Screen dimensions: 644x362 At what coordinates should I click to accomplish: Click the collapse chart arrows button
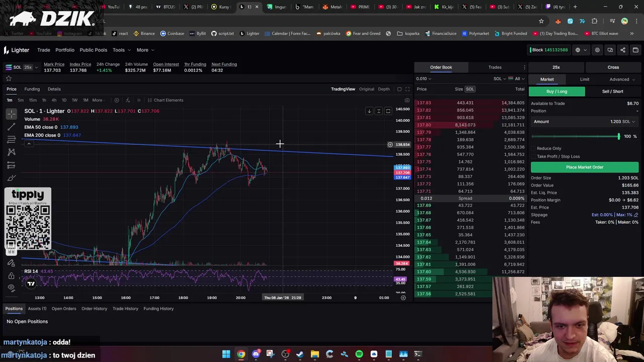[379, 111]
